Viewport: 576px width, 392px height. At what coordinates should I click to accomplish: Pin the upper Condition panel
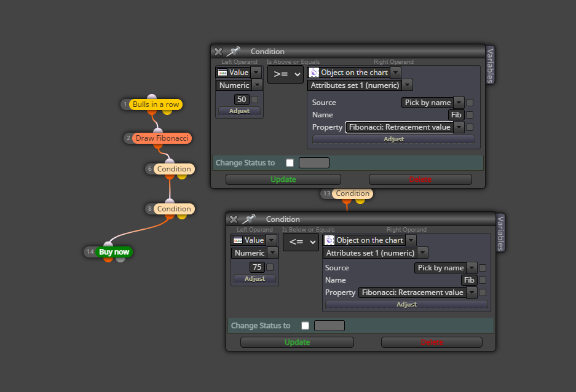(x=233, y=52)
